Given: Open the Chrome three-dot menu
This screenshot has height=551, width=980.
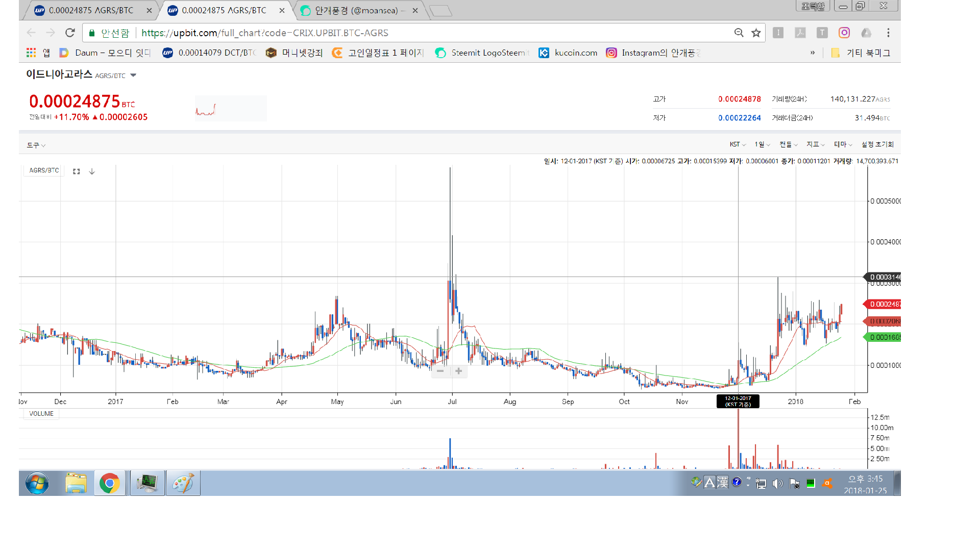Looking at the screenshot, I should tap(888, 33).
